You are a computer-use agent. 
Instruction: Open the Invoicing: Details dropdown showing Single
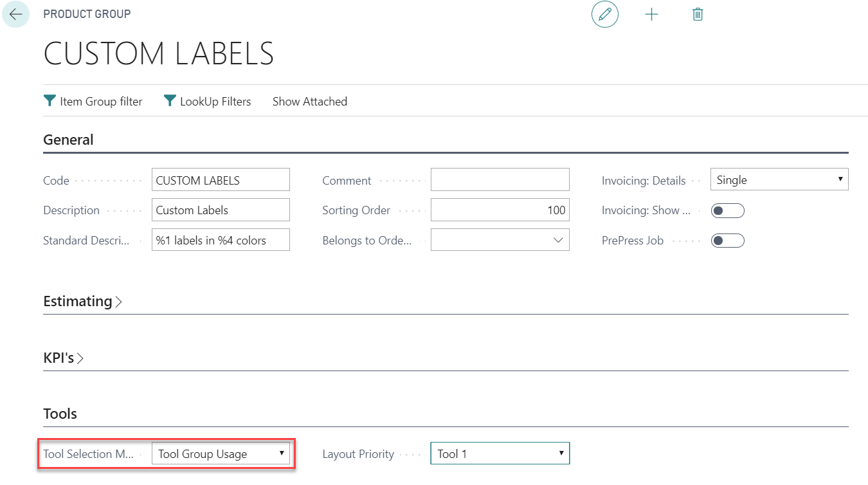tap(779, 179)
